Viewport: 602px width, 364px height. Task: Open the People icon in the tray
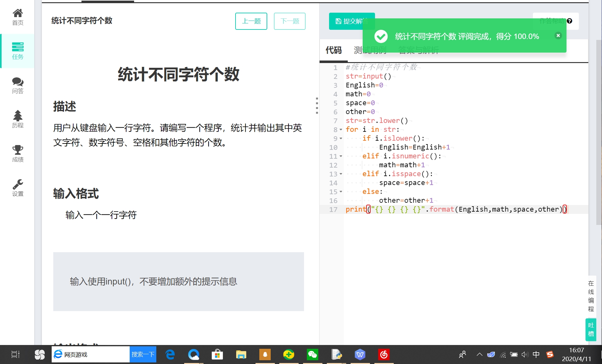463,354
